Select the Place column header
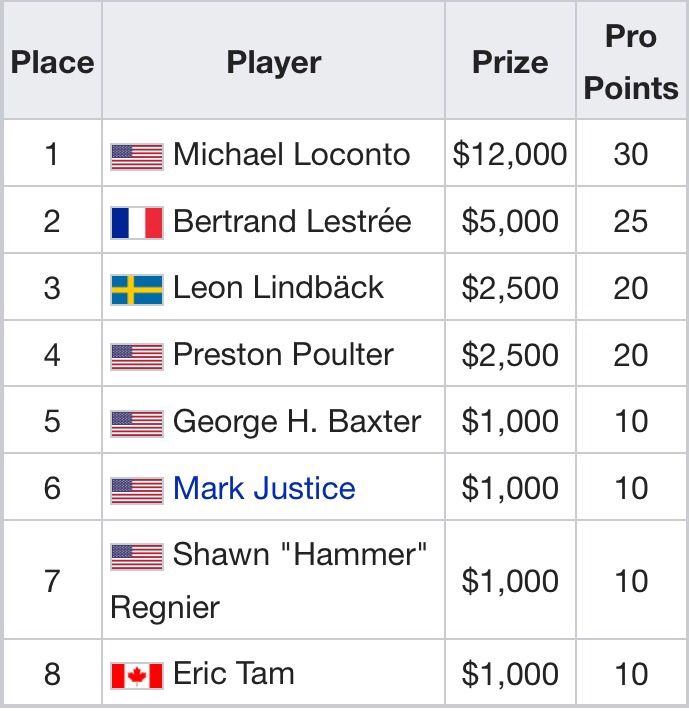 [x=53, y=62]
